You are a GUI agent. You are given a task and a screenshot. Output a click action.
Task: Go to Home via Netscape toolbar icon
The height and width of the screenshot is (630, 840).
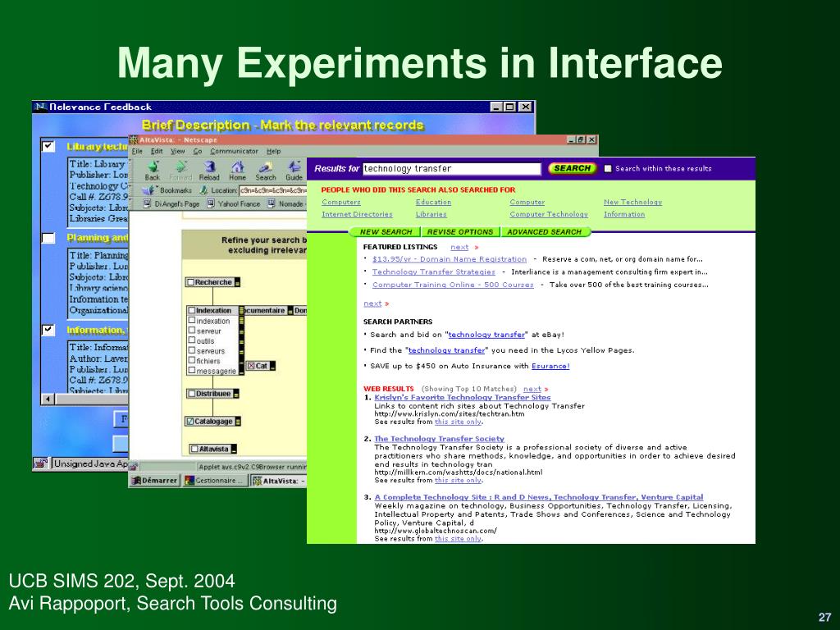237,167
